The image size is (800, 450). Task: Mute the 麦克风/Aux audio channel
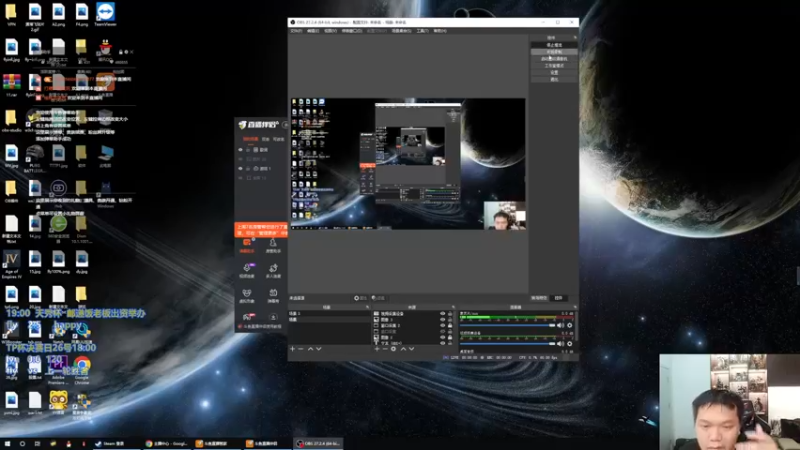(561, 326)
